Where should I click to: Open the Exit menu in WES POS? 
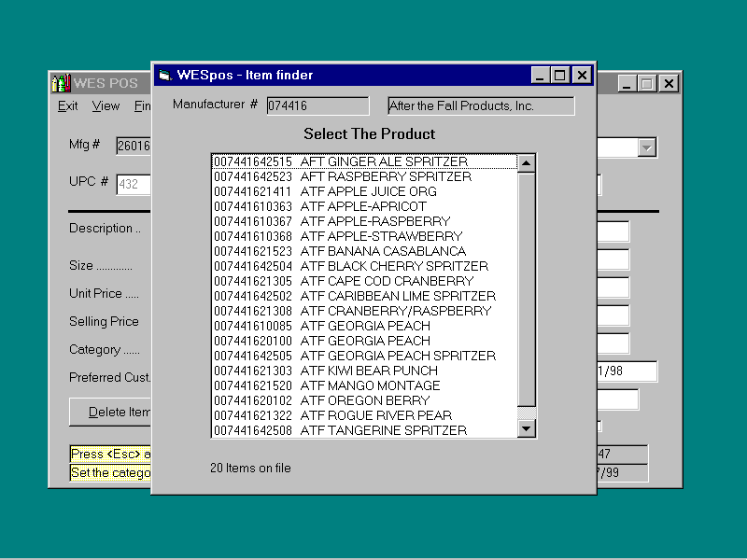coord(67,105)
